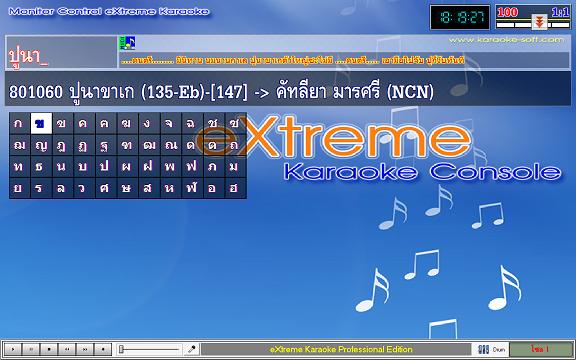Image resolution: width=576 pixels, height=360 pixels.
Task: Click the green status button at bottom right
Action: 541,349
